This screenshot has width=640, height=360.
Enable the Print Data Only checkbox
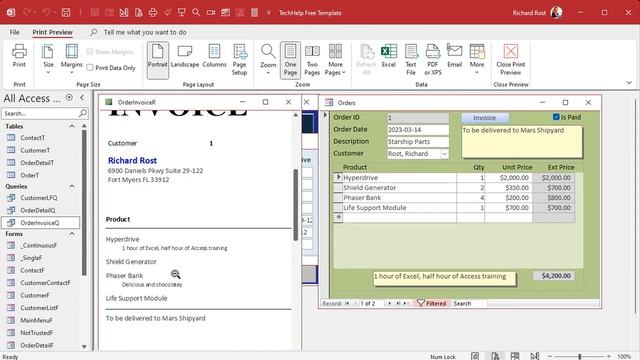[x=90, y=68]
